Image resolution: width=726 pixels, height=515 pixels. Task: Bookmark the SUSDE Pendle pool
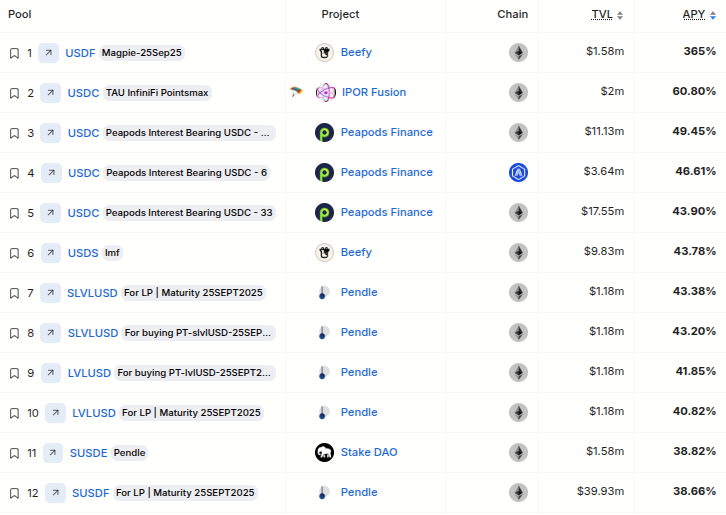[14, 453]
